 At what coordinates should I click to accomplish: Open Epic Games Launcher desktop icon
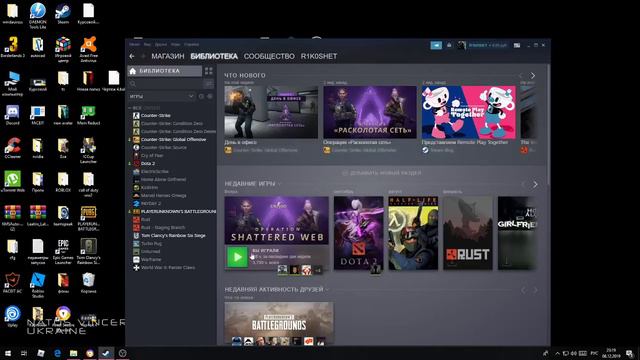click(63, 251)
